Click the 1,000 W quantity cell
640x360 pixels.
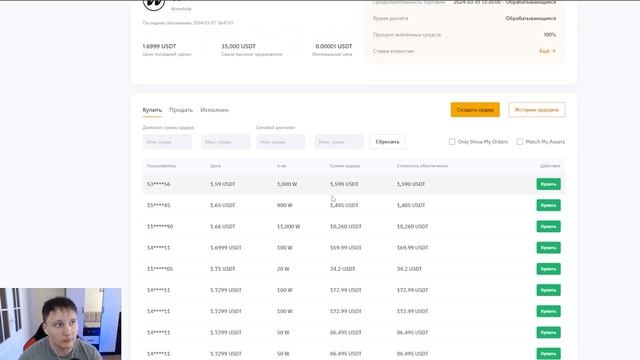pos(287,184)
